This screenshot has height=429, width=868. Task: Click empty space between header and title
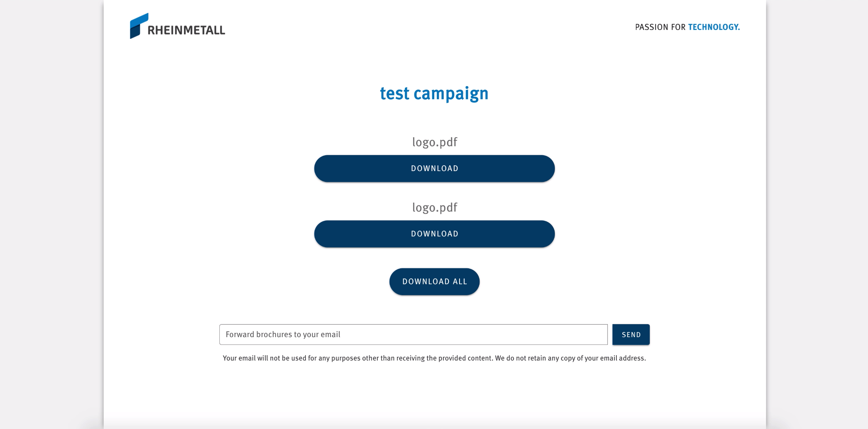[435, 62]
